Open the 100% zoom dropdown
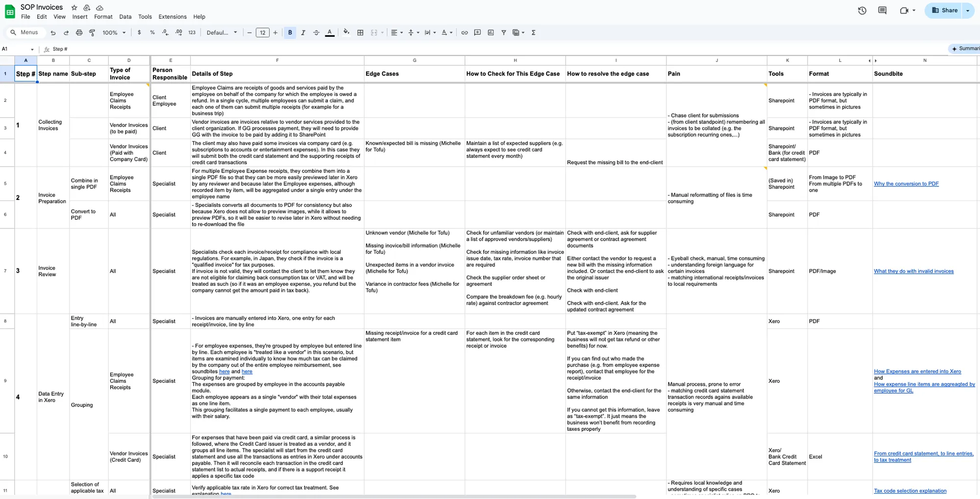980x499 pixels. [114, 33]
